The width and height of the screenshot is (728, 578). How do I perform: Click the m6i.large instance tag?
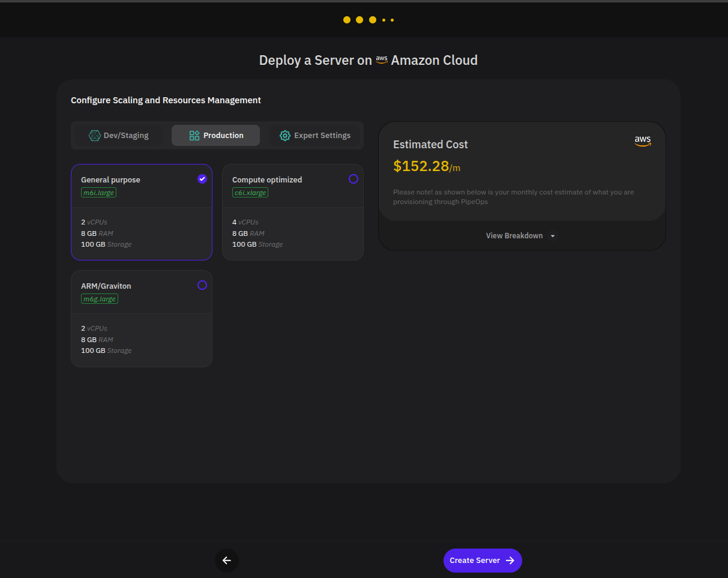pos(98,193)
